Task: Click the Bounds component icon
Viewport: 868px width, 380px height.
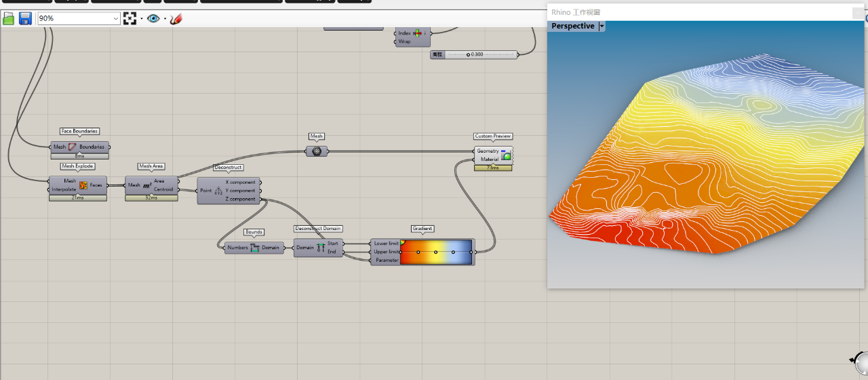Action: [255, 248]
